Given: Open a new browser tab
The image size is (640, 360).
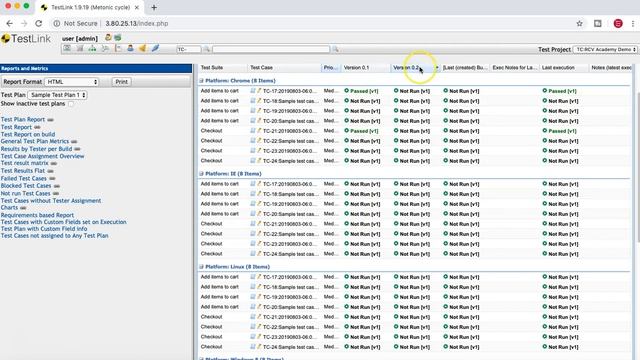Looking at the screenshot, I should pyautogui.click(x=154, y=7).
